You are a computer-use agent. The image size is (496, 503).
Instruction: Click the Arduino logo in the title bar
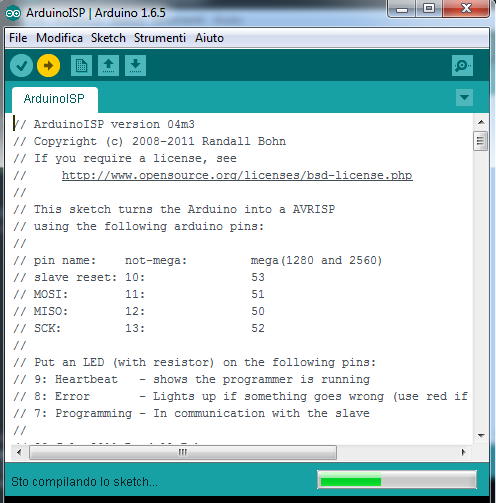(x=13, y=13)
